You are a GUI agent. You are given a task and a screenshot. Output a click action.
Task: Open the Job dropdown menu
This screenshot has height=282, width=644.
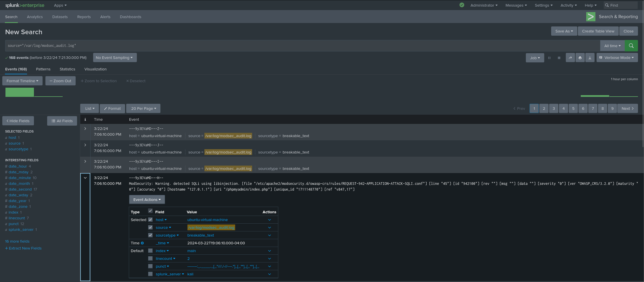pyautogui.click(x=535, y=58)
